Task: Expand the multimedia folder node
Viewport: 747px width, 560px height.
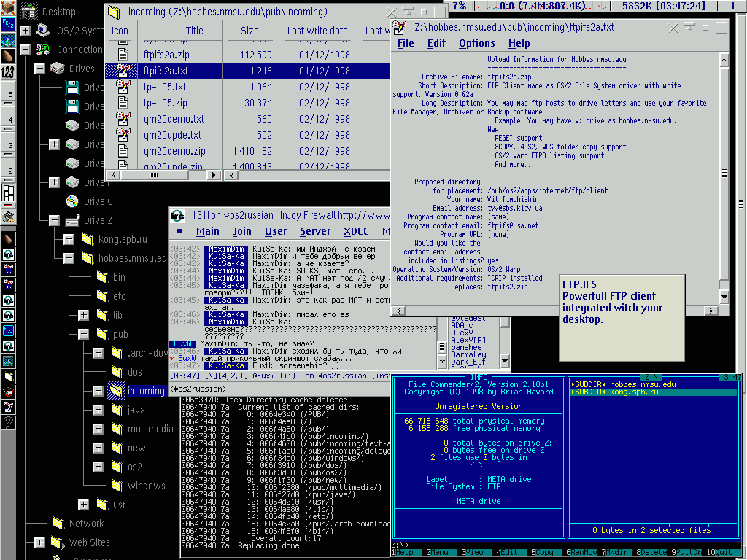Action: pyautogui.click(x=98, y=429)
